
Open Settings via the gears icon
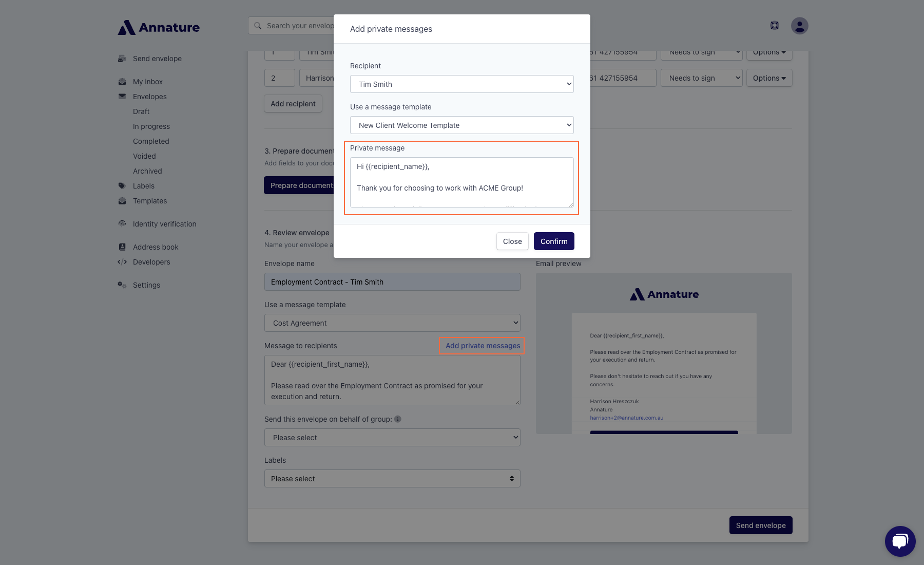(x=122, y=285)
